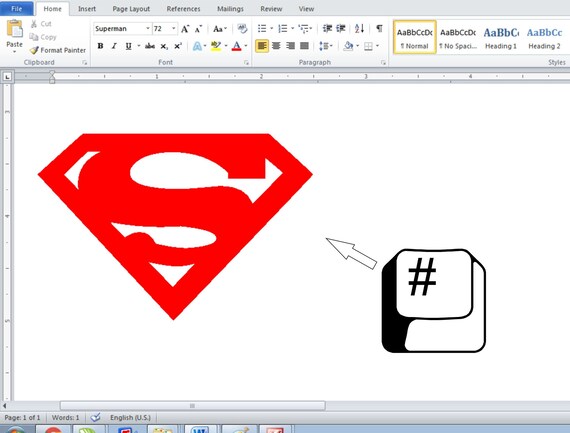Apply the No Spacing style
This screenshot has width=570, height=433.
coord(458,37)
